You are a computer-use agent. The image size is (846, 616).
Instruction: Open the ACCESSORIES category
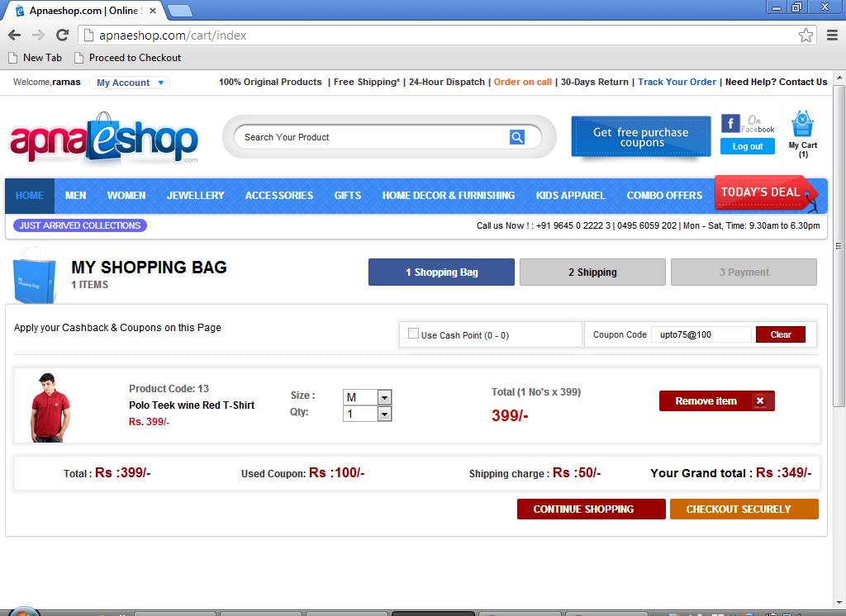click(279, 195)
